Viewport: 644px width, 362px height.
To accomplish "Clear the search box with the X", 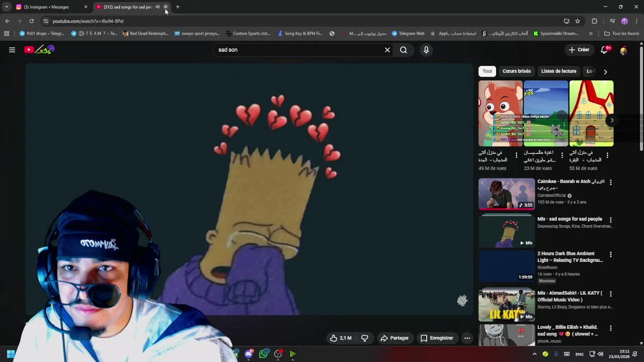I will coord(387,50).
